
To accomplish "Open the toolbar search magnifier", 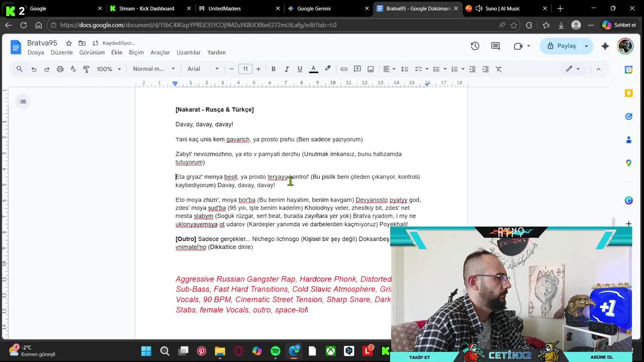I will (19, 69).
